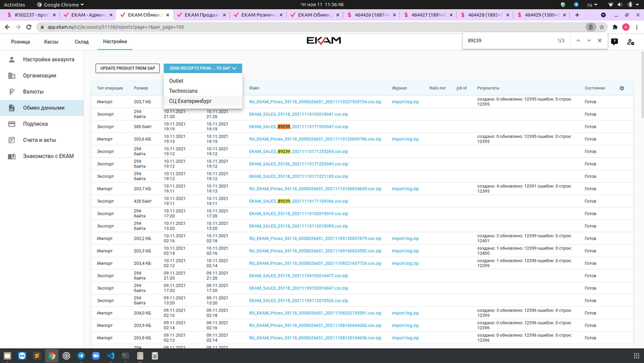This screenshot has height=363, width=644.
Task: Click the Организации building icon in sidebar
Action: (x=12, y=75)
